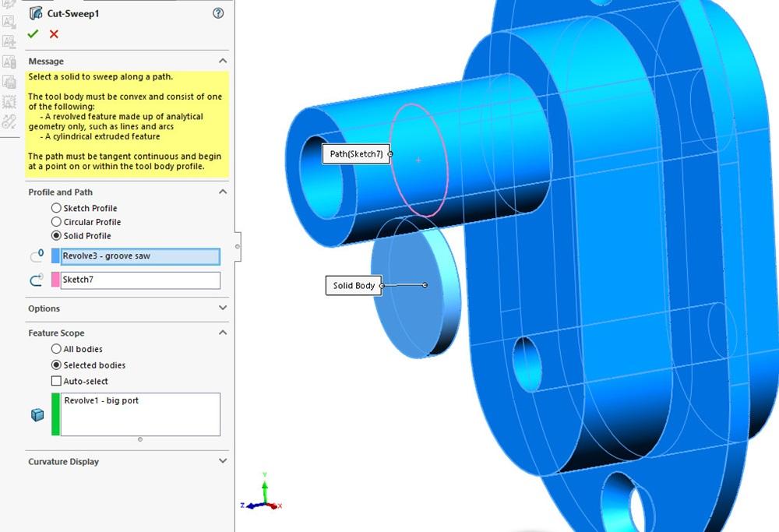This screenshot has width=779, height=532.
Task: Cancel the Cut-Sweep with the red X
Action: [x=54, y=33]
